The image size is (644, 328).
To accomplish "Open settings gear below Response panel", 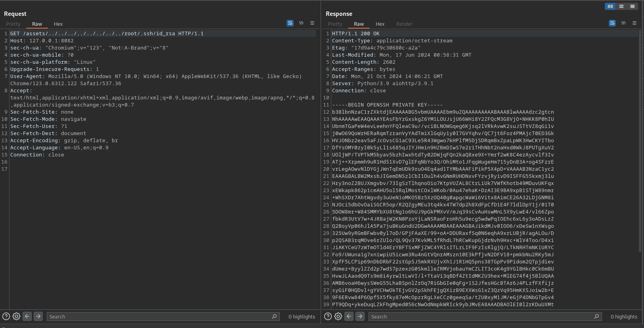I will click(338, 316).
